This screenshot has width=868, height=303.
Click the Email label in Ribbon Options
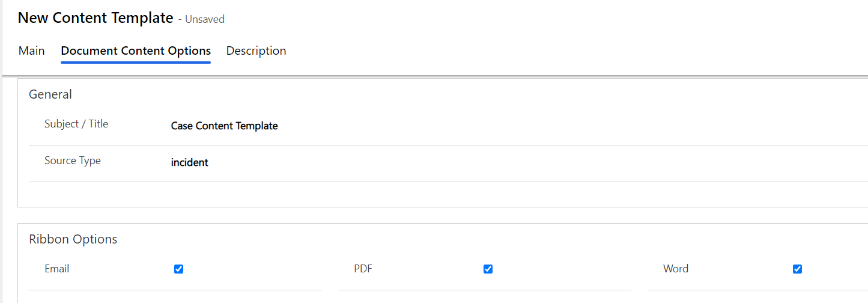click(57, 269)
